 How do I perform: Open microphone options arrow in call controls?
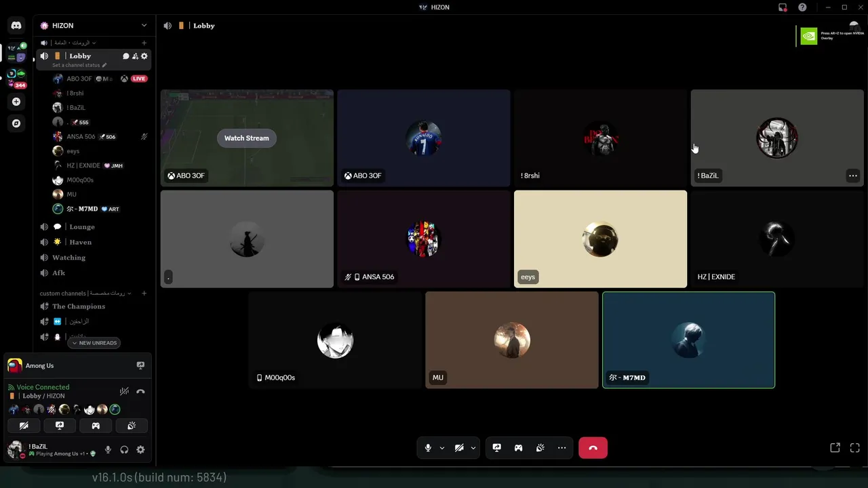(x=442, y=448)
